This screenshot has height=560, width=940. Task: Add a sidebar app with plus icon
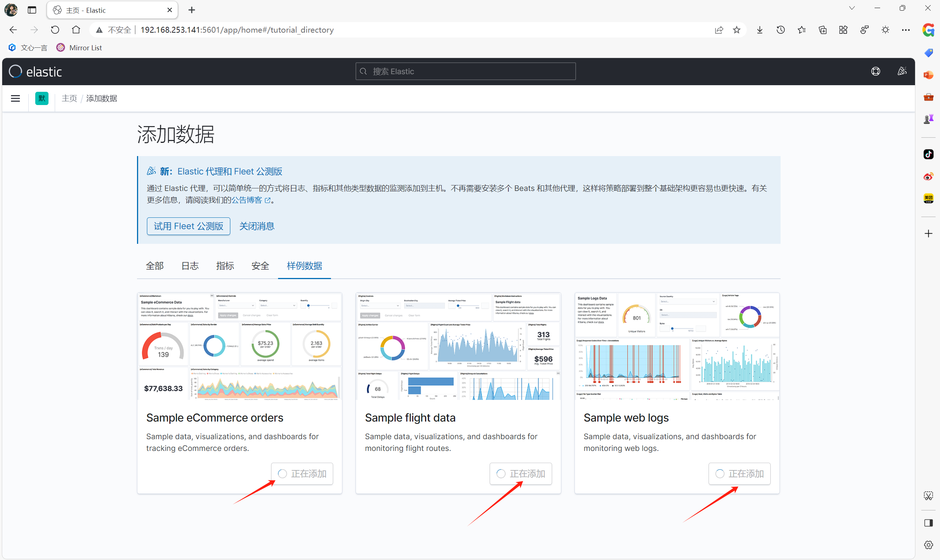click(928, 234)
